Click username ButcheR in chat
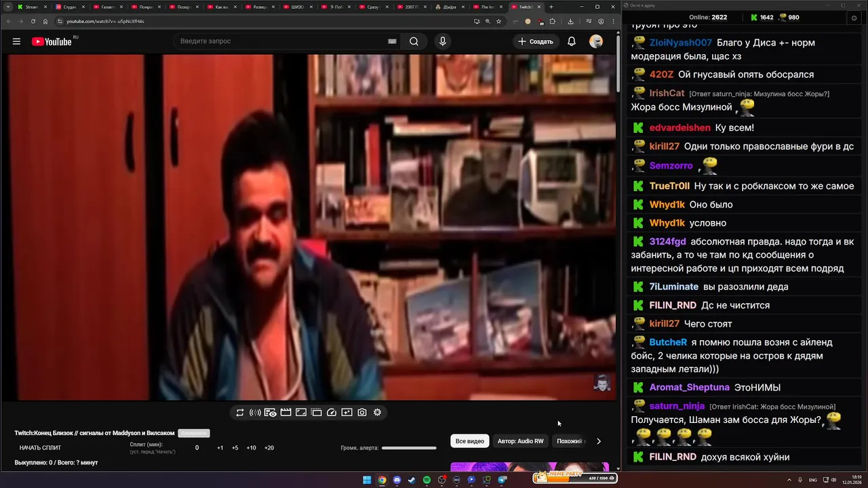The height and width of the screenshot is (488, 868). click(669, 342)
